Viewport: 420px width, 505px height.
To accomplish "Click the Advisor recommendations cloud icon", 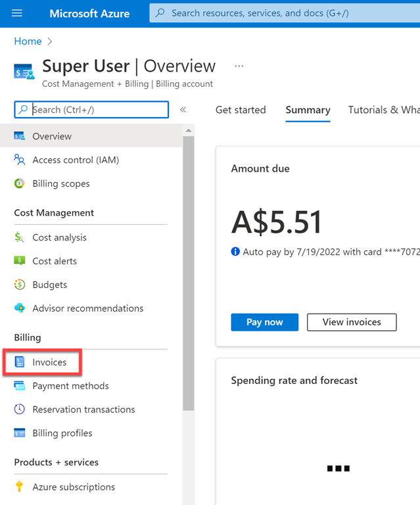I will [20, 308].
